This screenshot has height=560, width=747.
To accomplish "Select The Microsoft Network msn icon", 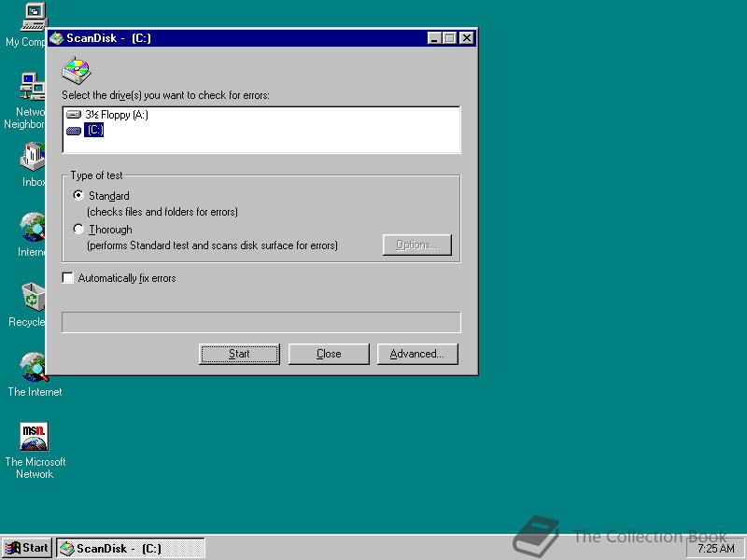I will coord(35,437).
